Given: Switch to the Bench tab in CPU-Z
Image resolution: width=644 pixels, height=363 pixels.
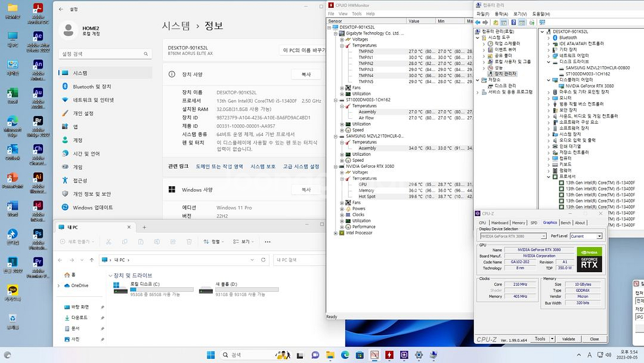Looking at the screenshot, I should point(565,223).
